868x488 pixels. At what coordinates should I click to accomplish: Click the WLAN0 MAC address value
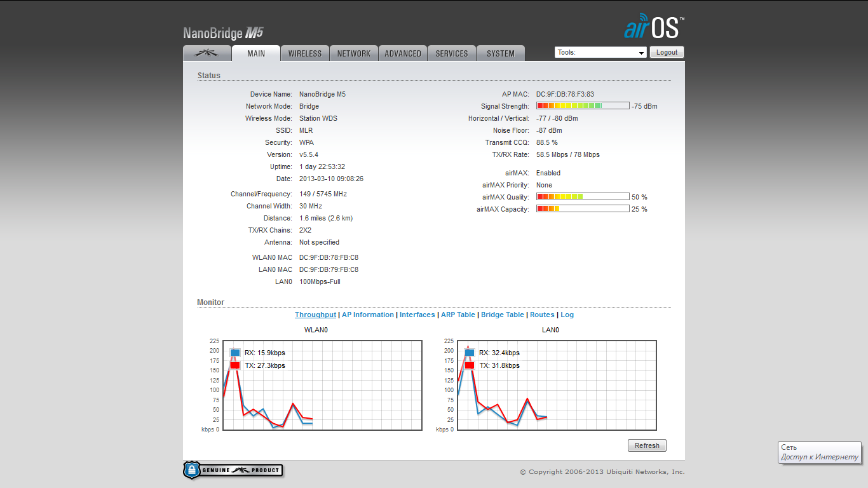(x=329, y=257)
